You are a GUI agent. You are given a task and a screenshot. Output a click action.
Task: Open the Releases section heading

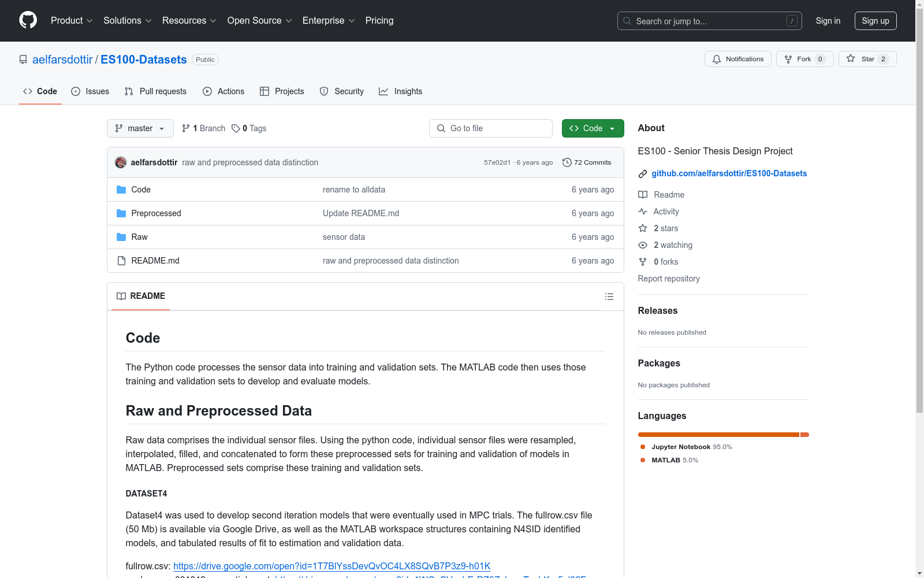click(x=658, y=310)
